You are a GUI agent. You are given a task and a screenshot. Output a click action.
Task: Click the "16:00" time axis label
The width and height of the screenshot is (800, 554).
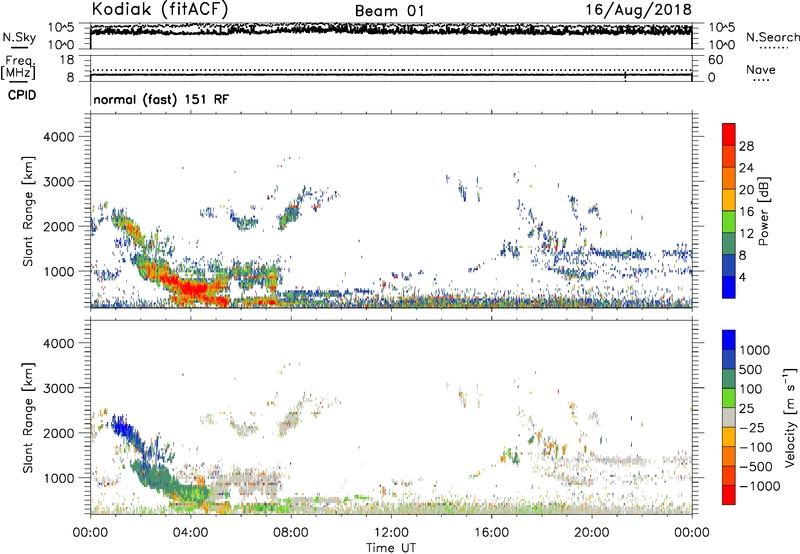point(491,533)
